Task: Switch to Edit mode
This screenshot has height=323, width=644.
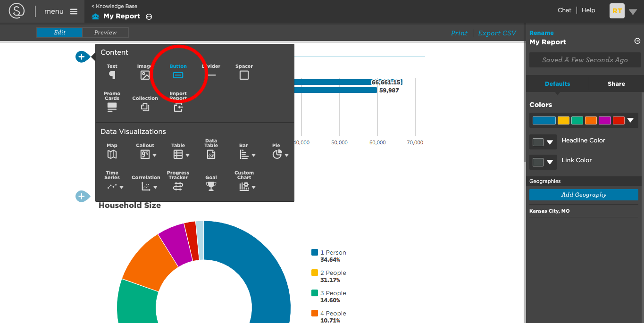Action: click(60, 33)
